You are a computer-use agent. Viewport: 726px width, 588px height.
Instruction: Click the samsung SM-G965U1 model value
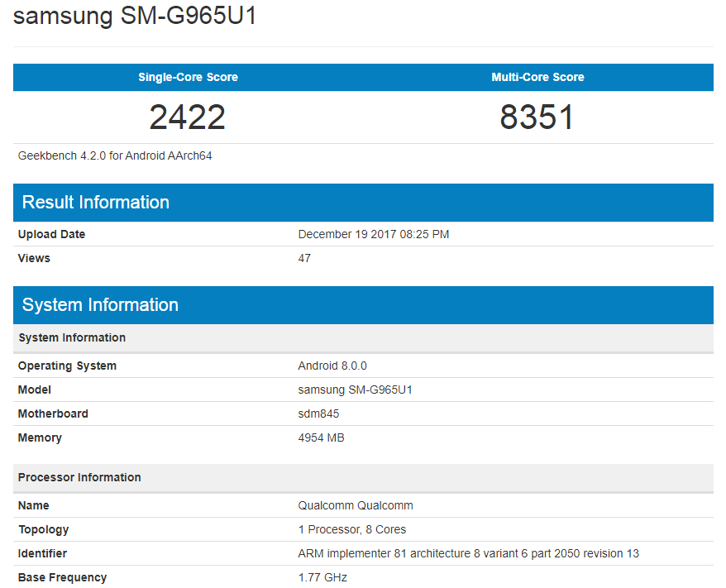(356, 389)
